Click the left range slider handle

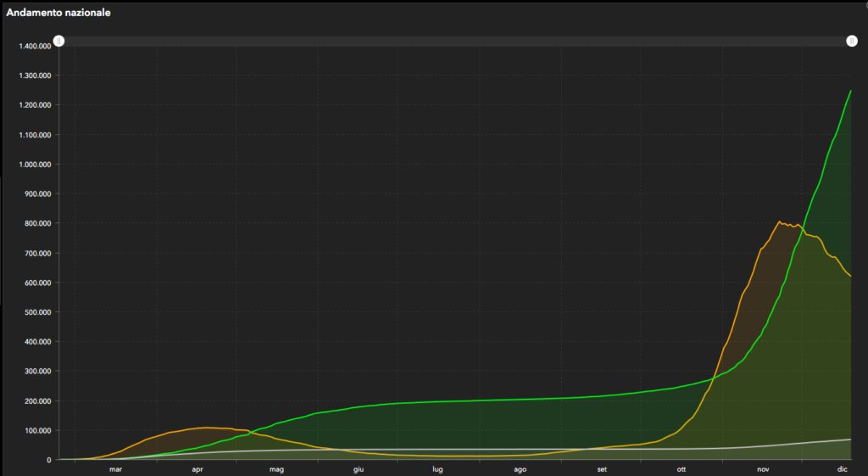tap(58, 41)
